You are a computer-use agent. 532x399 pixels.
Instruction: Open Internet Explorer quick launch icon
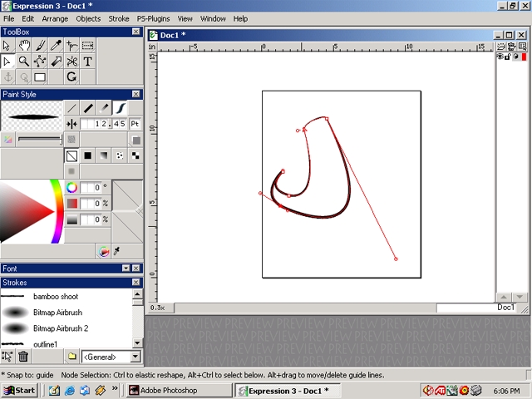(70, 391)
